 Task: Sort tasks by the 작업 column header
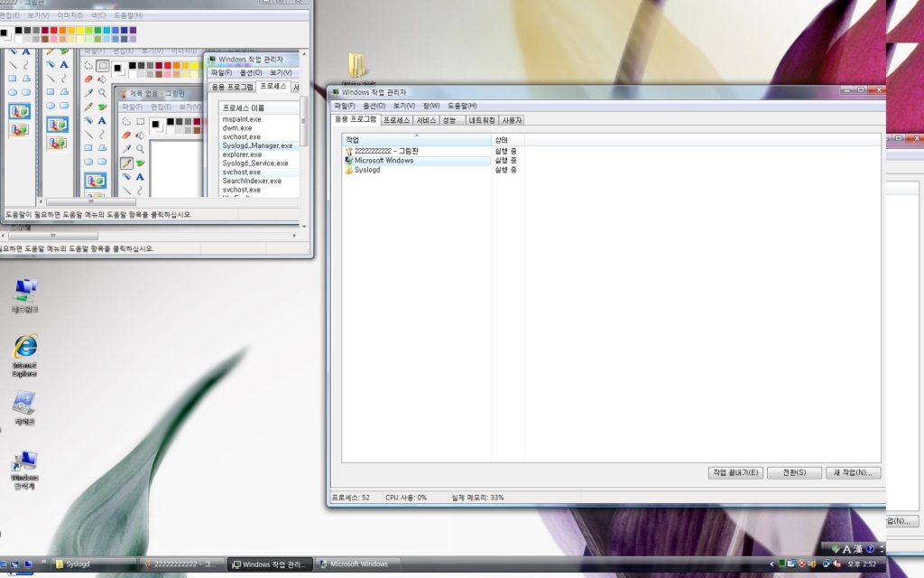pyautogui.click(x=417, y=140)
